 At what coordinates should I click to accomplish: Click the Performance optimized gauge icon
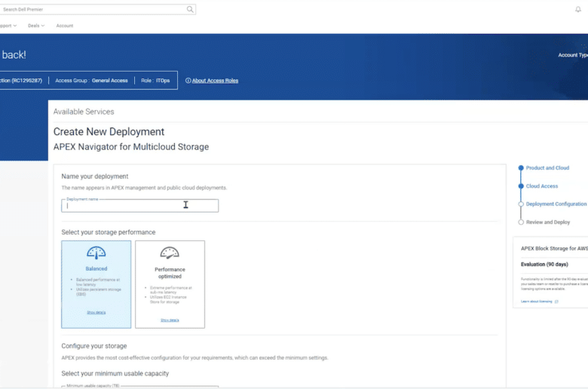tap(170, 253)
